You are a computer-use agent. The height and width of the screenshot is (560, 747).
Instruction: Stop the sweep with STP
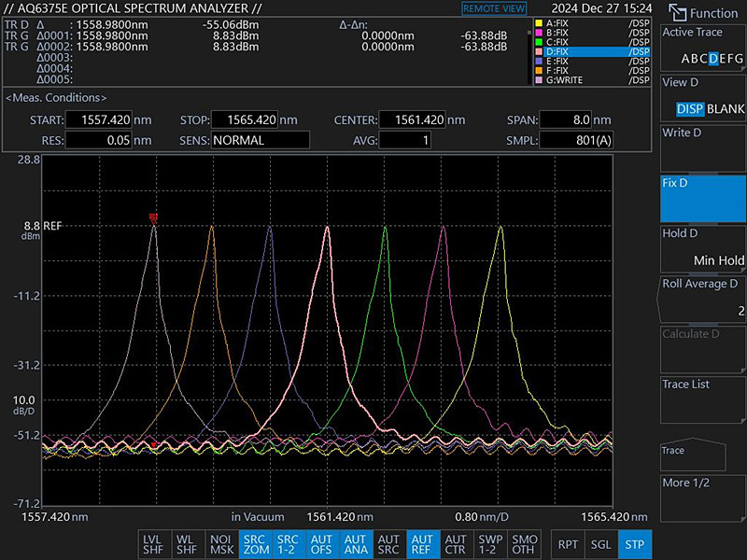point(635,544)
